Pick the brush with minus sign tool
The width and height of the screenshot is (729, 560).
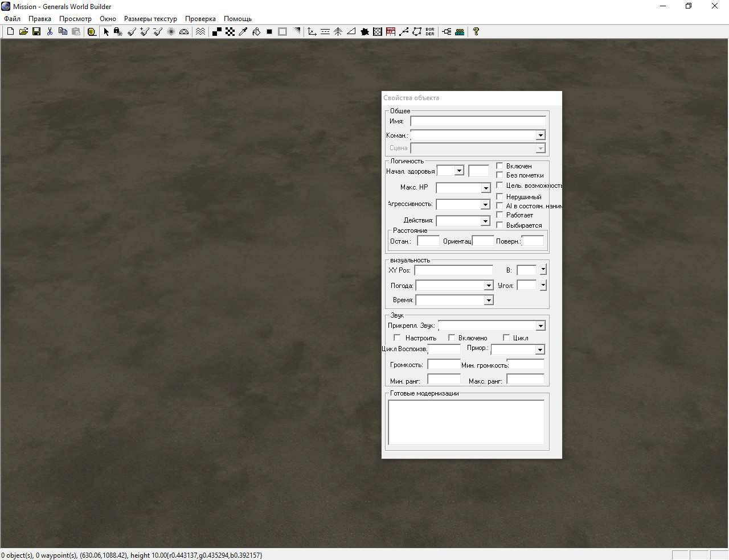click(x=158, y=32)
